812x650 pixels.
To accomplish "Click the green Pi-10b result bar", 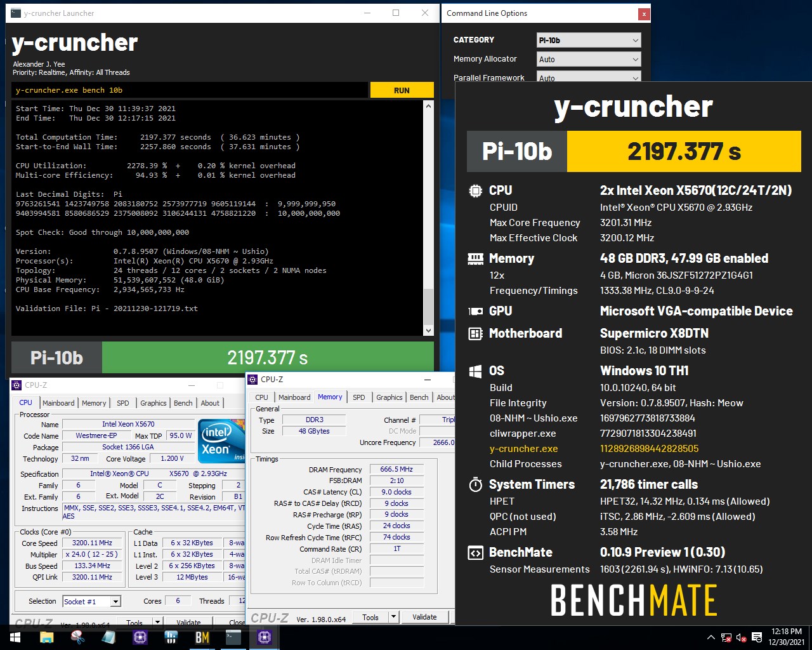I will point(268,358).
